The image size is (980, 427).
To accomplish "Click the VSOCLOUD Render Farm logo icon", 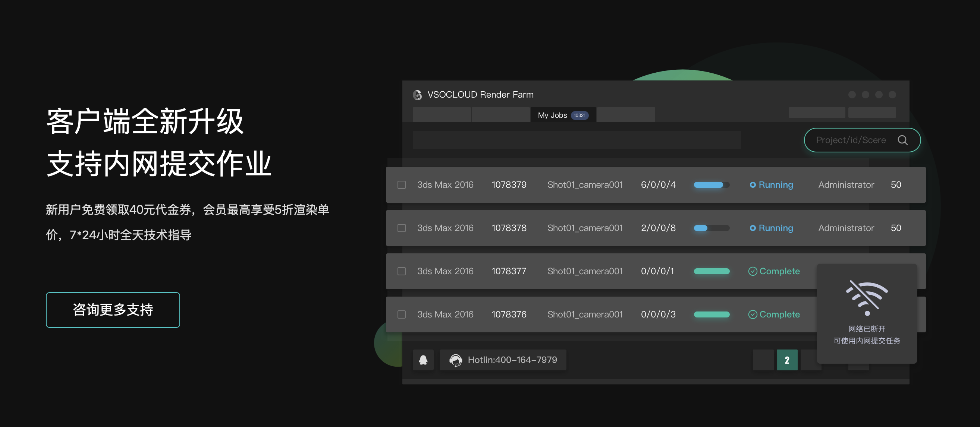I will tap(417, 95).
